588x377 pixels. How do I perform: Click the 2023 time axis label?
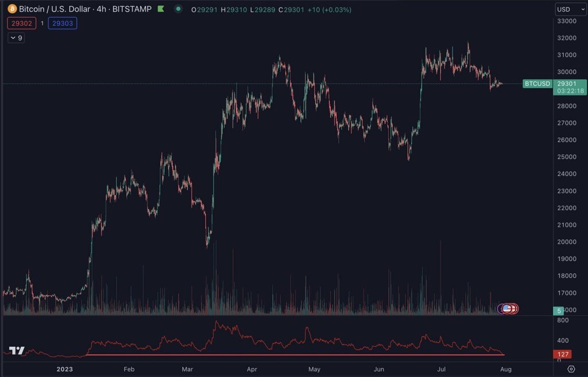click(x=64, y=369)
